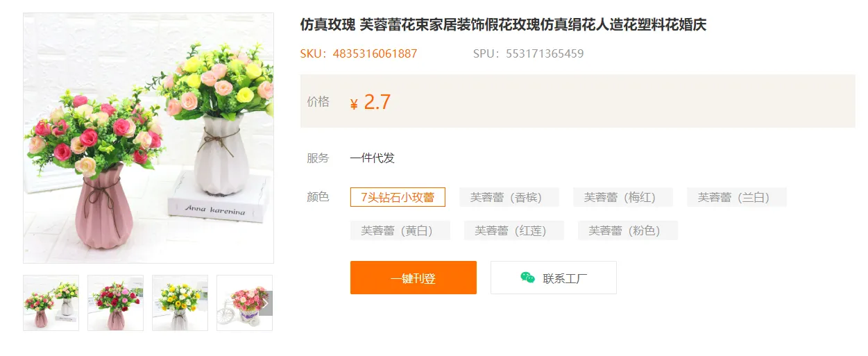Viewport: 868px width, 356px height.
Task: View the second thumbnail of red roses
Action: [115, 303]
